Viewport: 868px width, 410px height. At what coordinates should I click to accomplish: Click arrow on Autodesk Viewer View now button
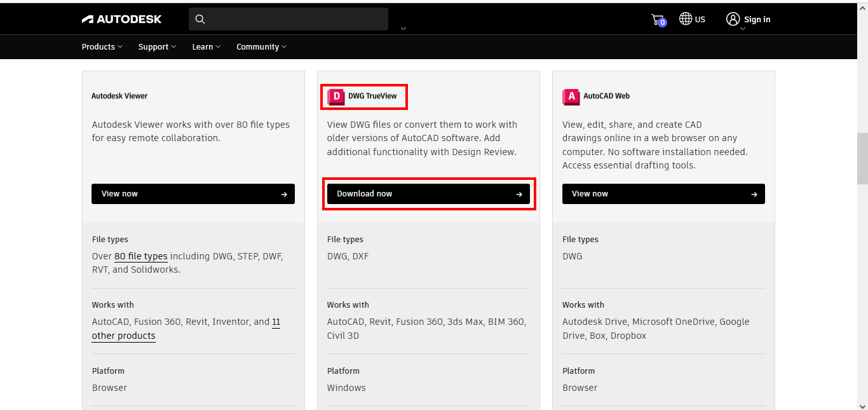pyautogui.click(x=284, y=195)
